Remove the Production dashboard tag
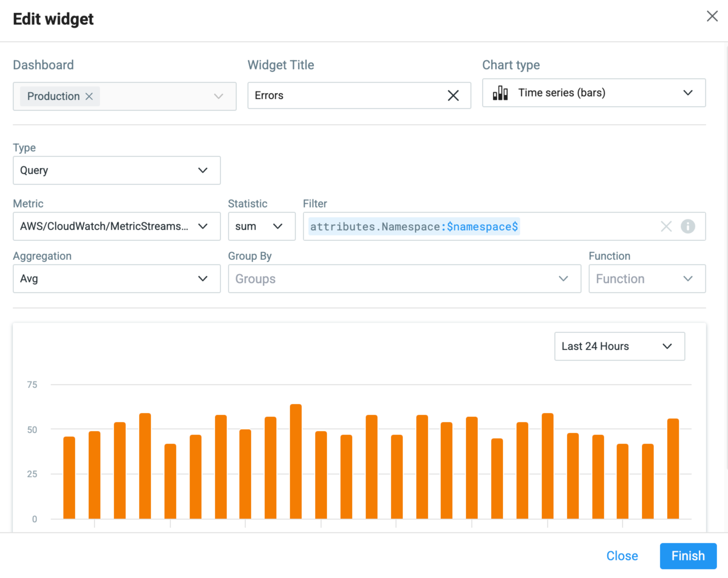 pyautogui.click(x=89, y=96)
